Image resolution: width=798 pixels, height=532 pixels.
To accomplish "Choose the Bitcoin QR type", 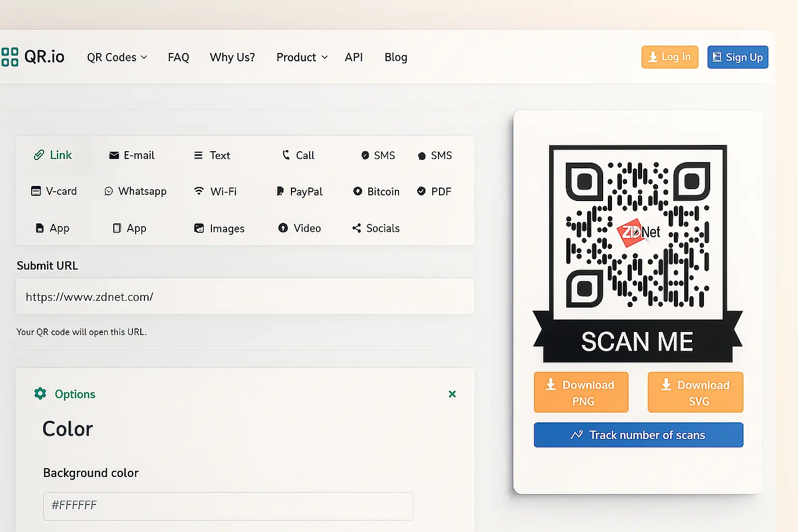I will click(x=376, y=191).
